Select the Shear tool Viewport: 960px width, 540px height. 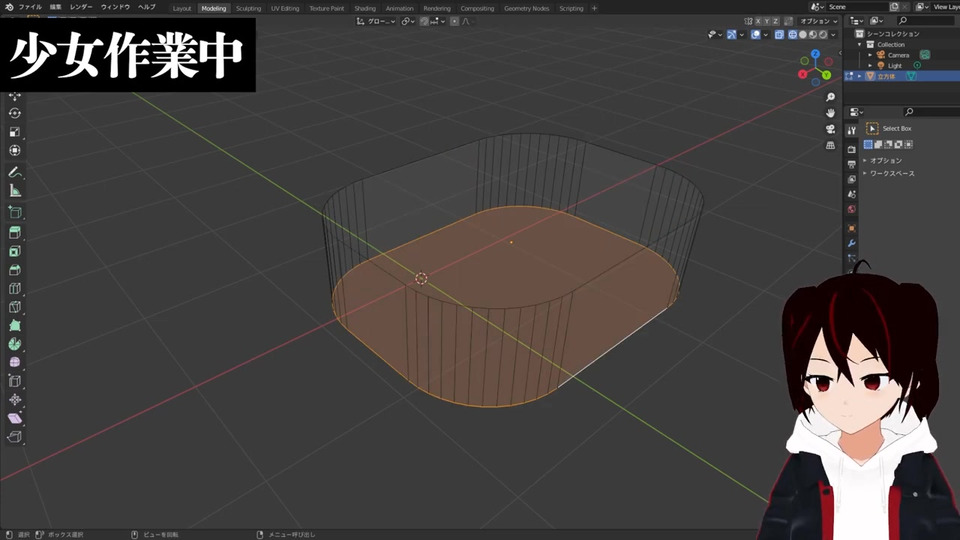tap(15, 418)
